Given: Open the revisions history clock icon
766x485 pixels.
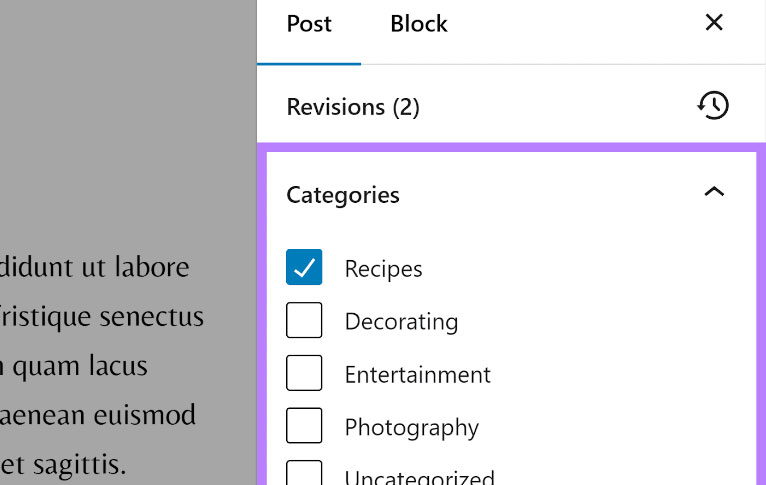Looking at the screenshot, I should [x=713, y=106].
